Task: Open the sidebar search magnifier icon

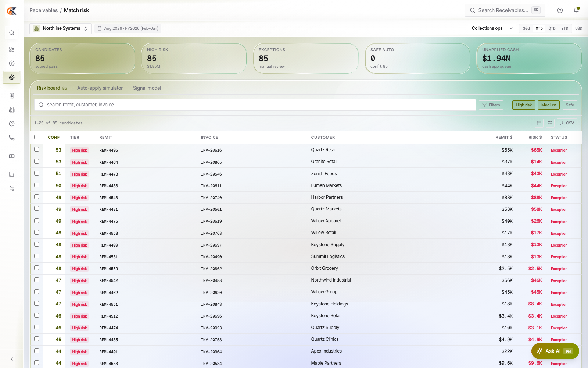Action: pos(12,33)
